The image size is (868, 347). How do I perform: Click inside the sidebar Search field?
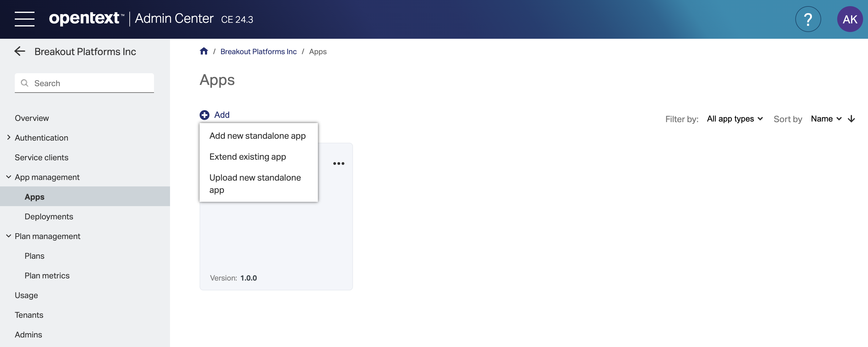84,83
